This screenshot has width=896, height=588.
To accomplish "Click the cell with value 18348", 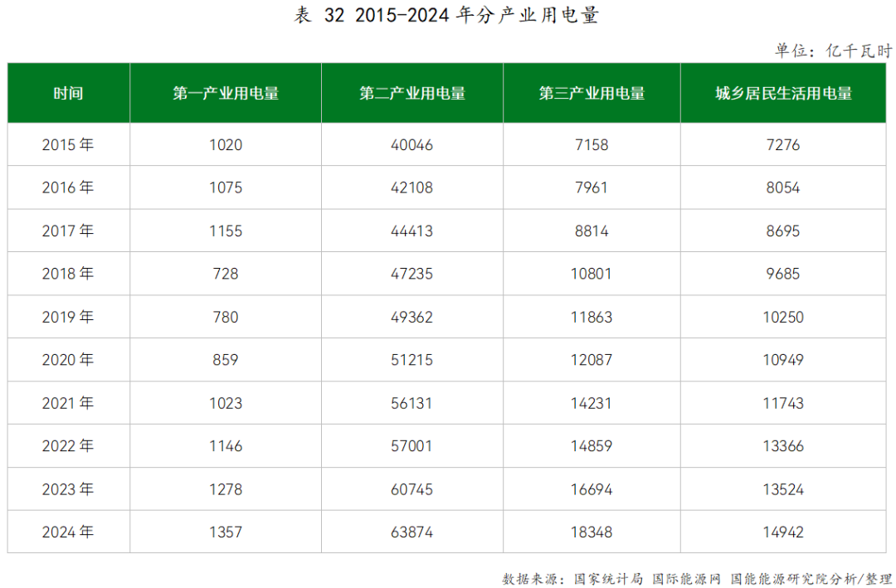I will click(592, 532).
